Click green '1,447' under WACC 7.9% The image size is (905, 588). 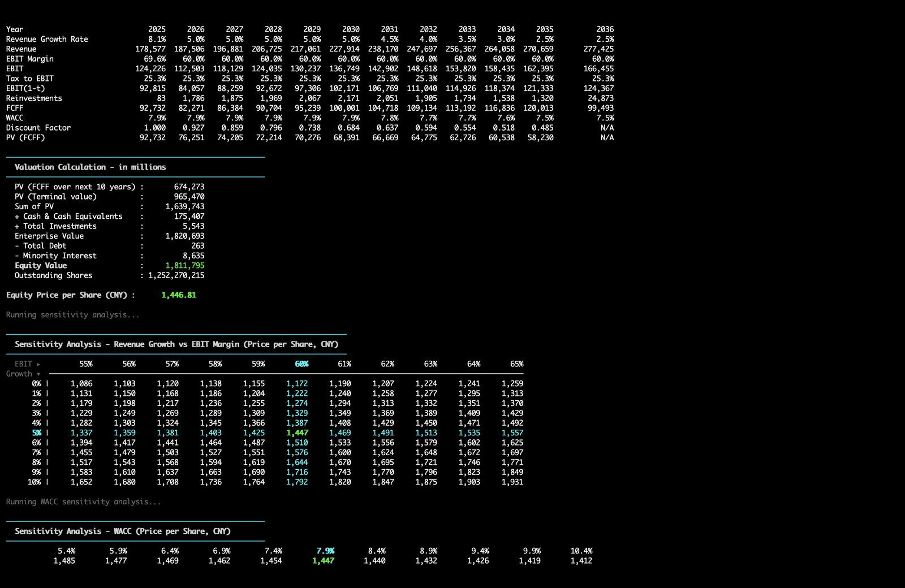click(x=323, y=561)
